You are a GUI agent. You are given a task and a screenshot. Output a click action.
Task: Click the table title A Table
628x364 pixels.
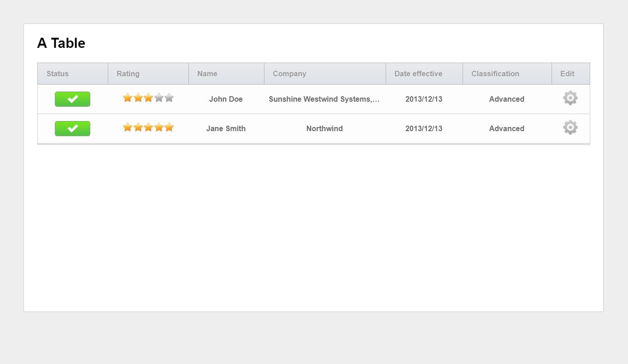[61, 43]
